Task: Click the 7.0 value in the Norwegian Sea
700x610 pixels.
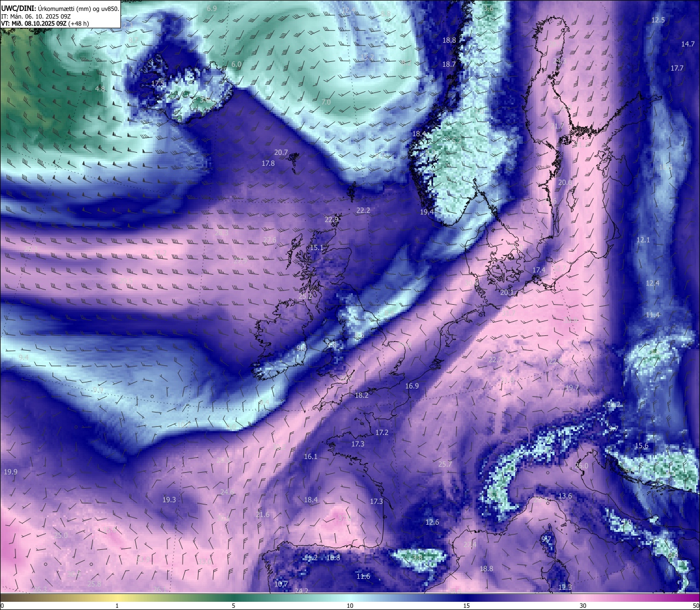Action: pos(326,102)
